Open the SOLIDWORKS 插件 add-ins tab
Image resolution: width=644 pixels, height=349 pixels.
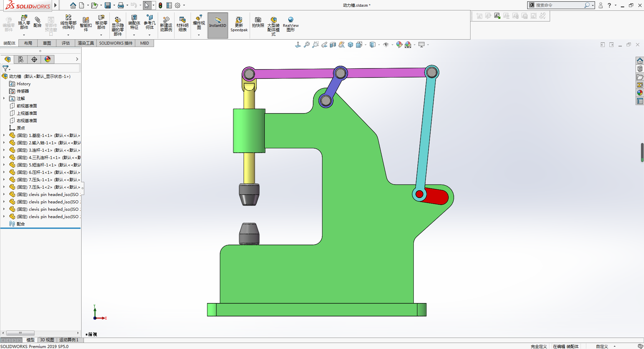pos(116,43)
